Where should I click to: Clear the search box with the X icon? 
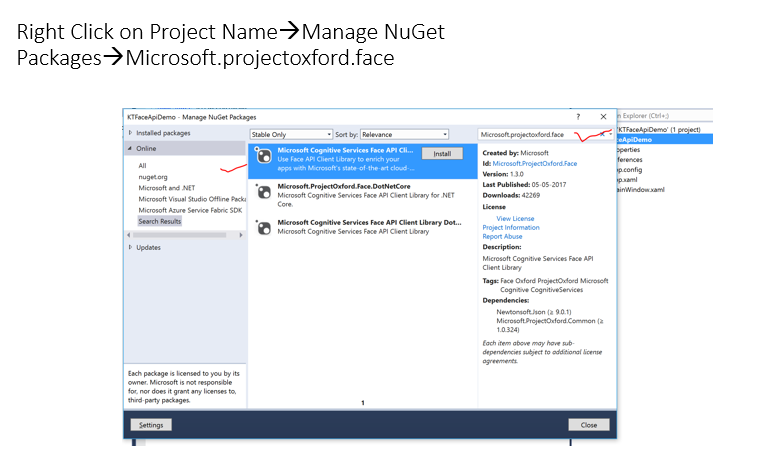[x=601, y=134]
